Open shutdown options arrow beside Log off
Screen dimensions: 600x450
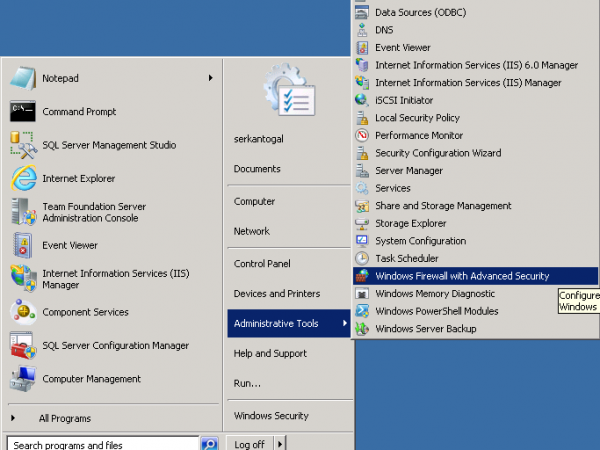(x=280, y=444)
